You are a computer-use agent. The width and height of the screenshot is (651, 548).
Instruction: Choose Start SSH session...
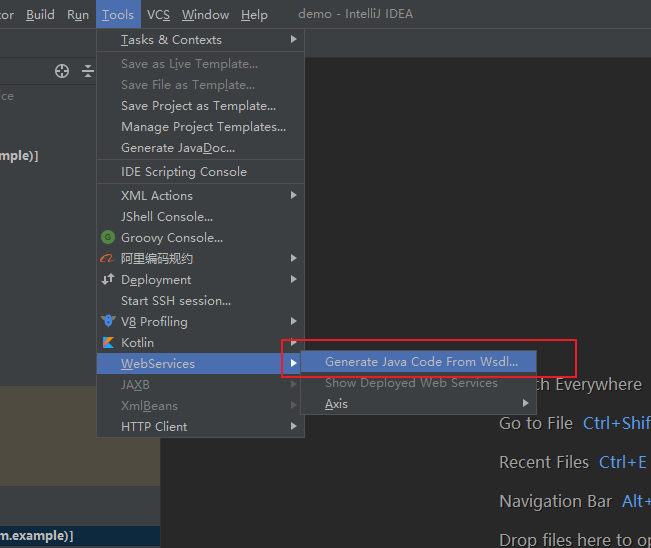point(201,300)
